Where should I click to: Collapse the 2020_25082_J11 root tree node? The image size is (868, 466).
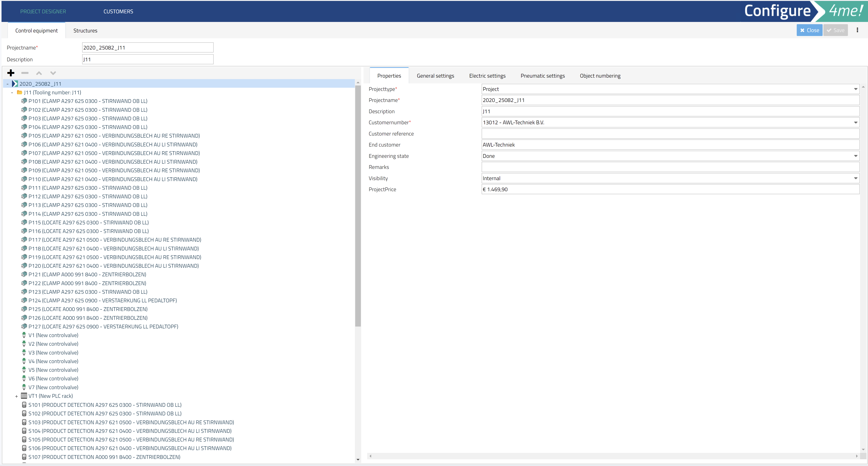tap(8, 84)
